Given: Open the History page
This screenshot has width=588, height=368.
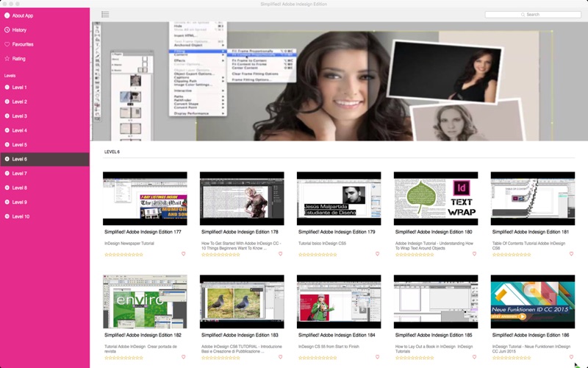Looking at the screenshot, I should (x=45, y=29).
